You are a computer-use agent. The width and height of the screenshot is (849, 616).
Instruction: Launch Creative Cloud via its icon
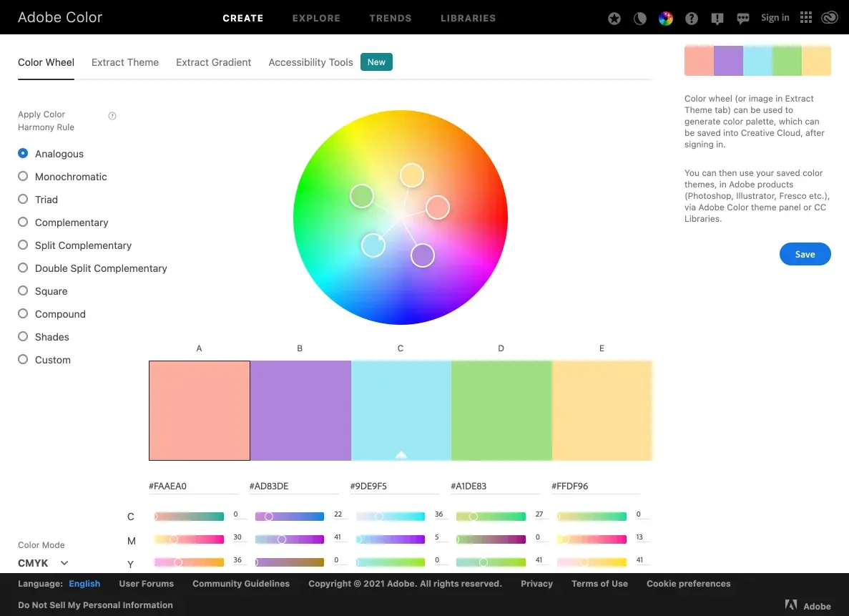(830, 18)
